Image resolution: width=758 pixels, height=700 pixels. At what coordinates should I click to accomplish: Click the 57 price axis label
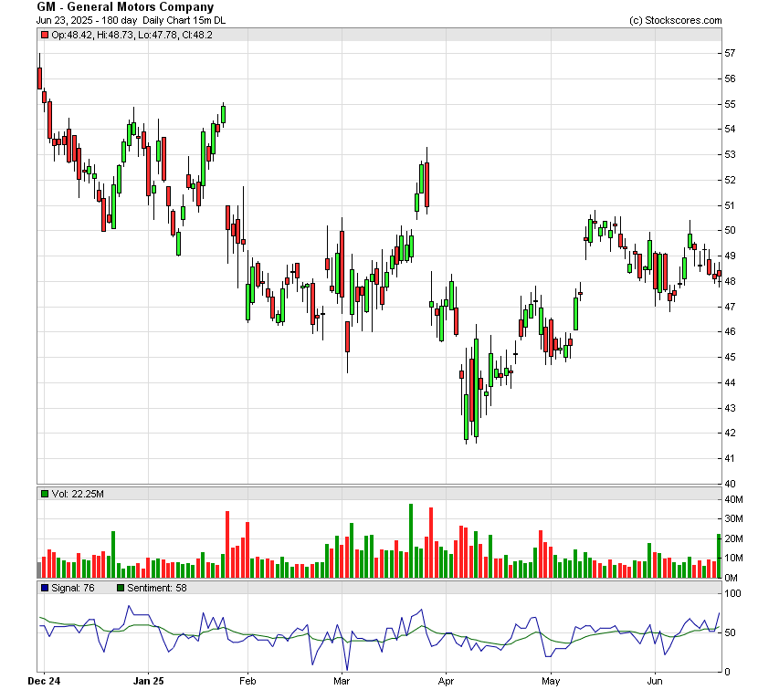(730, 53)
